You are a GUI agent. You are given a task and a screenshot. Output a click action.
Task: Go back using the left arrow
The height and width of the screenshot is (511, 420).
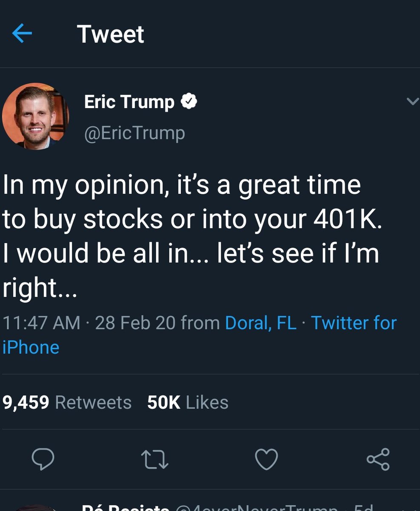(x=23, y=34)
